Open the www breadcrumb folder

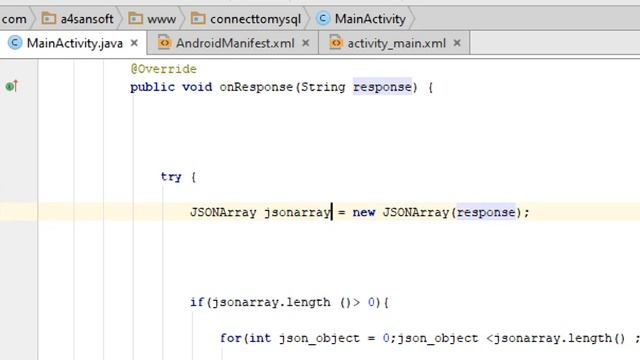(152, 19)
